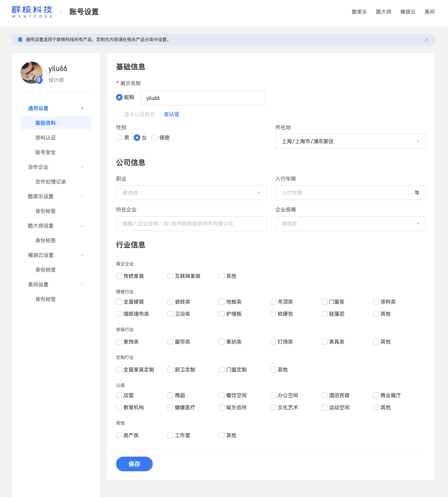Viewport: 448px width, 497px height.
Task: Click the designer badge icon on avatar
Action: click(39, 80)
